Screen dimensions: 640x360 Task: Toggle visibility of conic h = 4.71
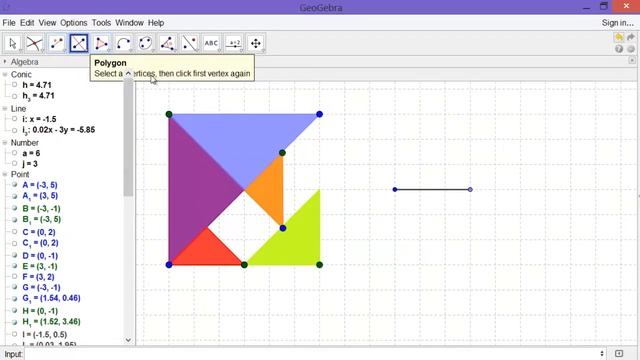tap(15, 85)
